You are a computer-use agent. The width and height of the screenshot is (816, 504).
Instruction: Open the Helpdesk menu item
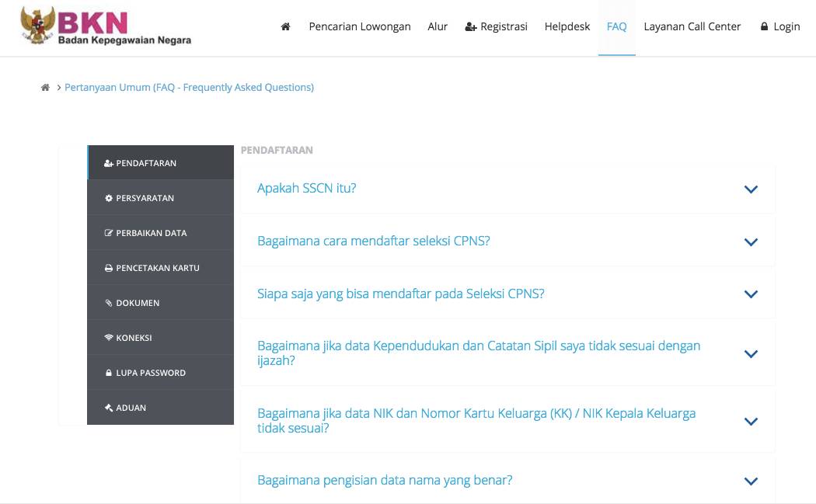pos(567,26)
